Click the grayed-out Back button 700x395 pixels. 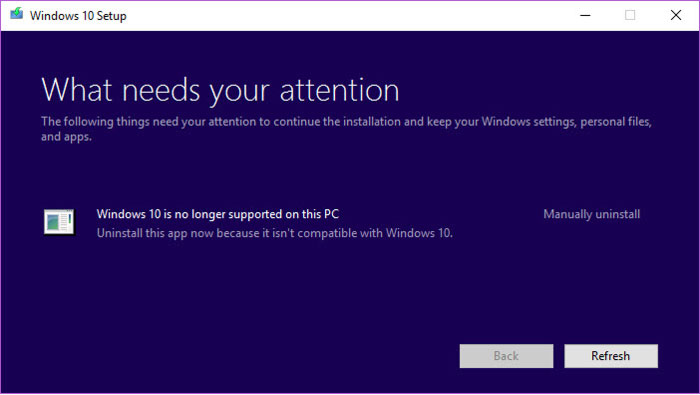(x=506, y=356)
